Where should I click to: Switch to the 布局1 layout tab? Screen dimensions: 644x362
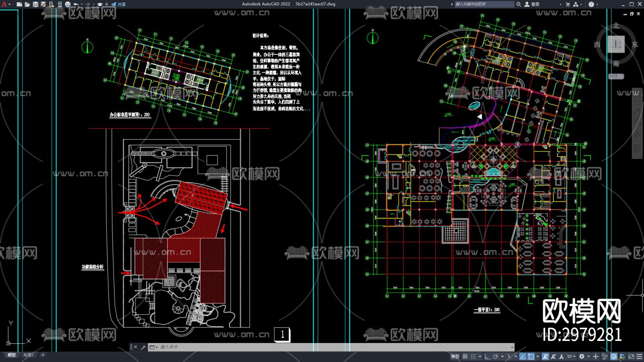coord(28,355)
